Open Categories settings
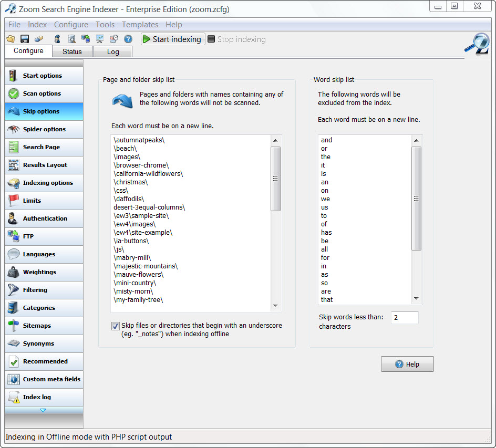This screenshot has width=496, height=448. coord(44,308)
